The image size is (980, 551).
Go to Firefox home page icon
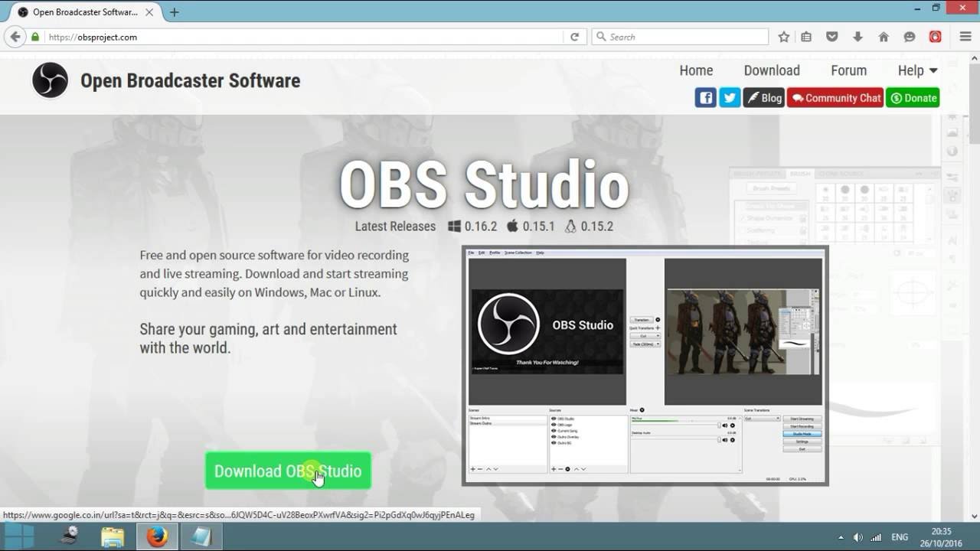pos(884,37)
